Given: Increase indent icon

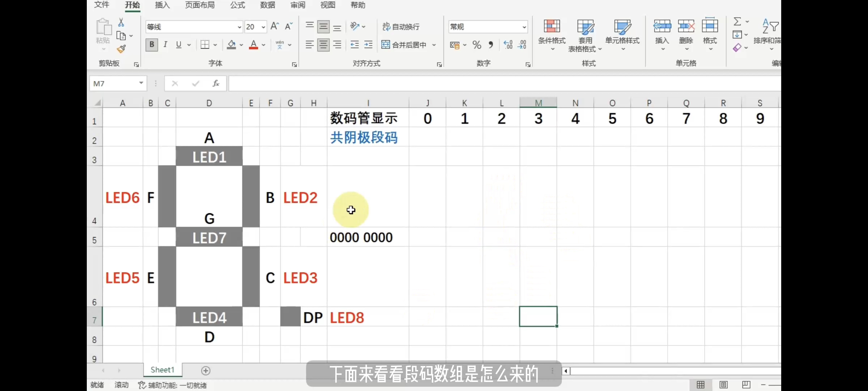Looking at the screenshot, I should [x=369, y=45].
